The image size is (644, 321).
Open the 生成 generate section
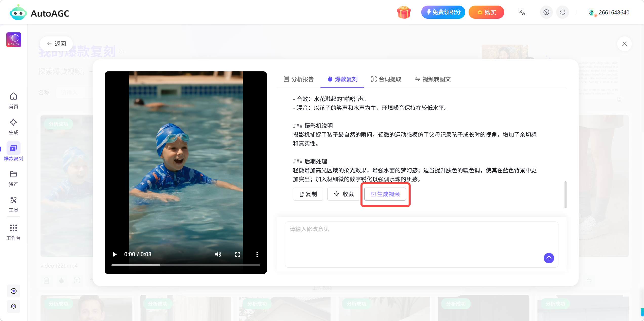13,127
